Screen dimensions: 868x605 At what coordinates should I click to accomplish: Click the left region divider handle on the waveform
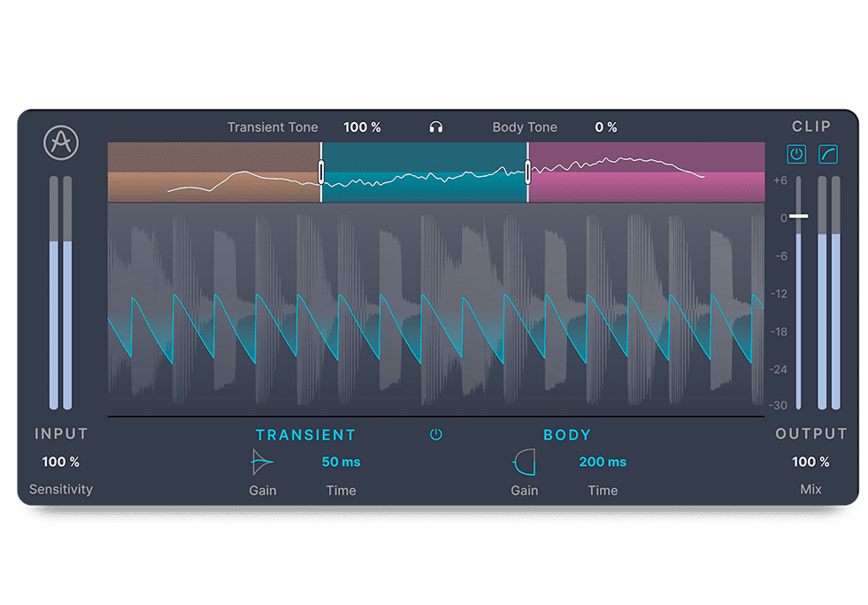321,172
